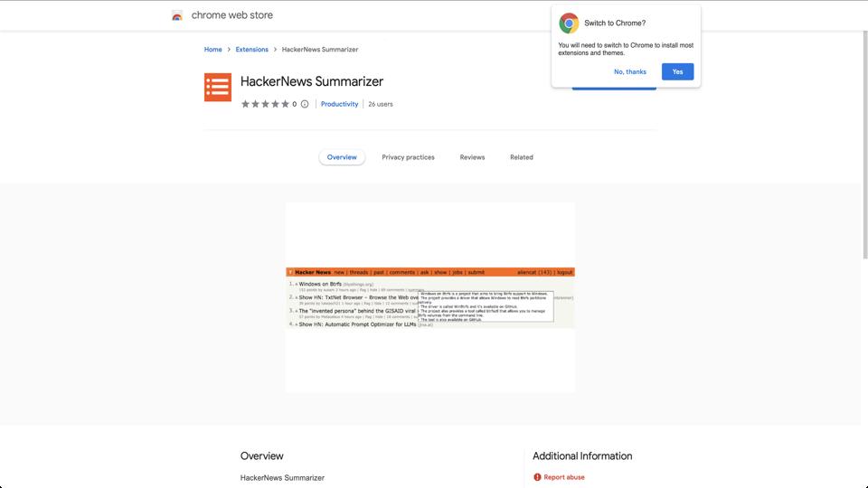This screenshot has width=868, height=488.
Task: Click the HackerNews Summarizer breadcrumb entry
Action: [x=320, y=50]
